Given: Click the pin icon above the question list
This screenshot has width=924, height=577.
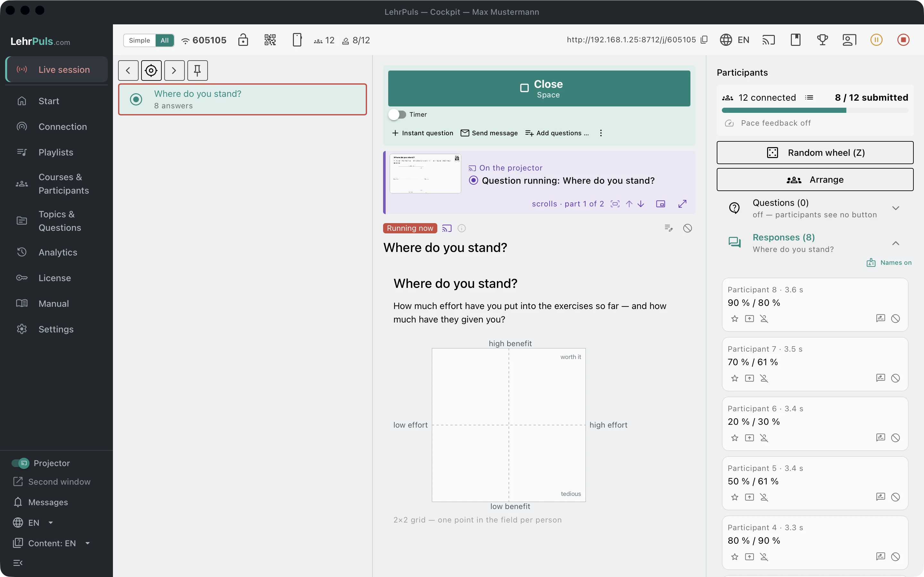Looking at the screenshot, I should coord(197,70).
